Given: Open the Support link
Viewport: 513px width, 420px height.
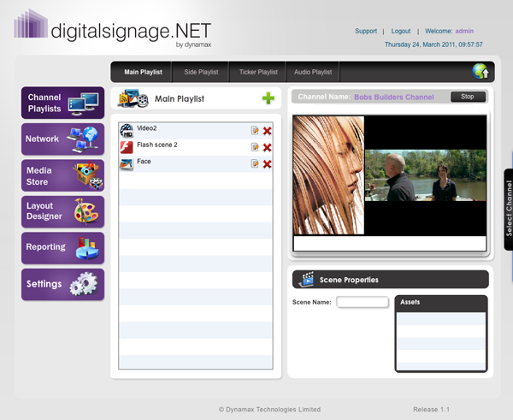Looking at the screenshot, I should [x=366, y=31].
